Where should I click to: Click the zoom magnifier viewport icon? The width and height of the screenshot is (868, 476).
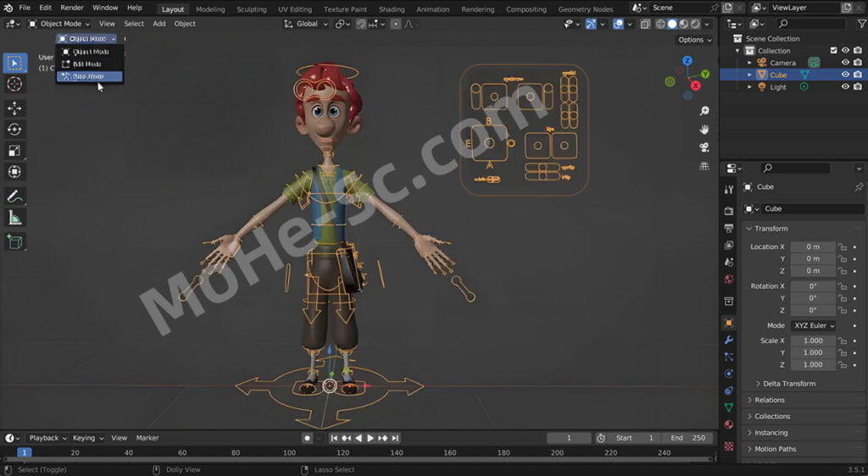704,111
